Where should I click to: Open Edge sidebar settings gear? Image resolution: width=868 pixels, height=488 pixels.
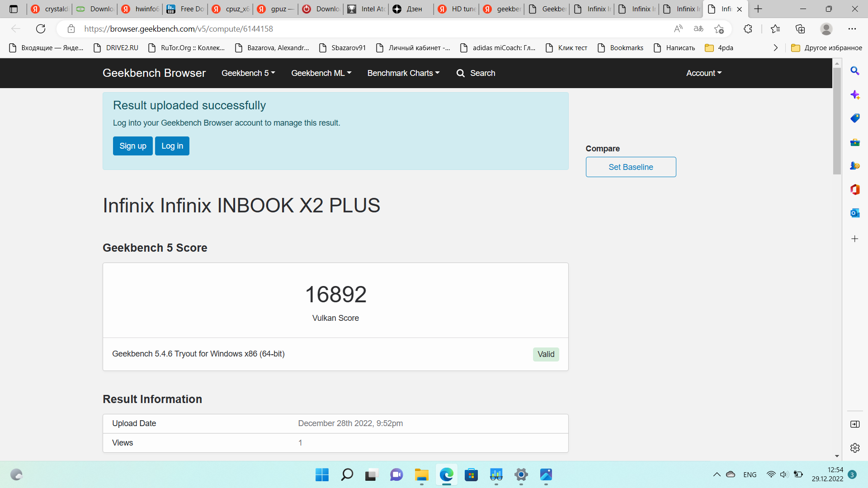pos(854,448)
